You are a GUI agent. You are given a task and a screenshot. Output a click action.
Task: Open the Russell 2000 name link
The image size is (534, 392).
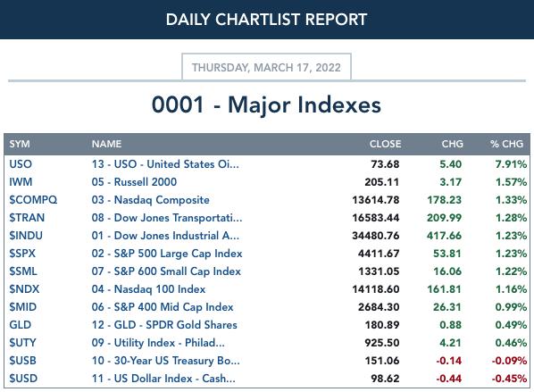pyautogui.click(x=134, y=182)
